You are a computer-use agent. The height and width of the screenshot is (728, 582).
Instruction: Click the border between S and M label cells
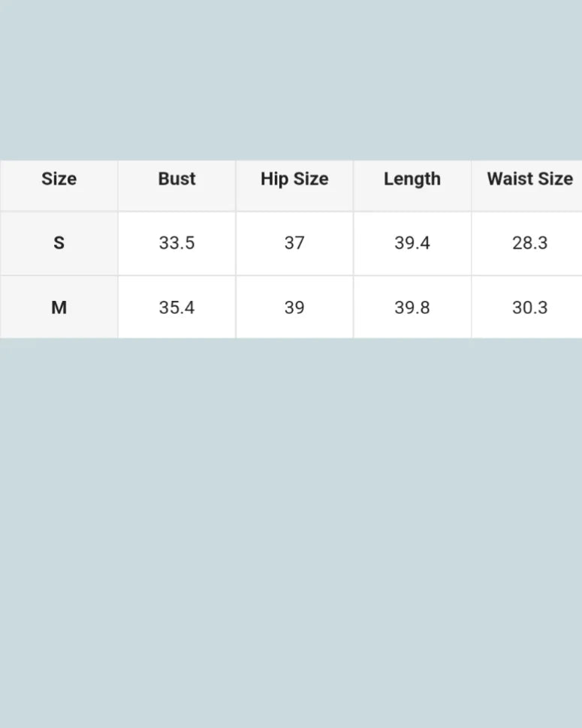59,275
